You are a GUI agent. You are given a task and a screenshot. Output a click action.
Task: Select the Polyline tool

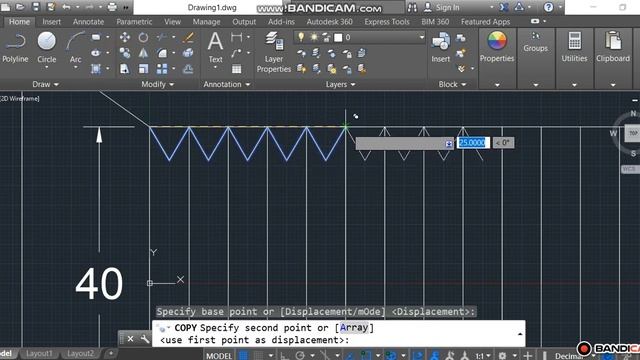pyautogui.click(x=15, y=47)
